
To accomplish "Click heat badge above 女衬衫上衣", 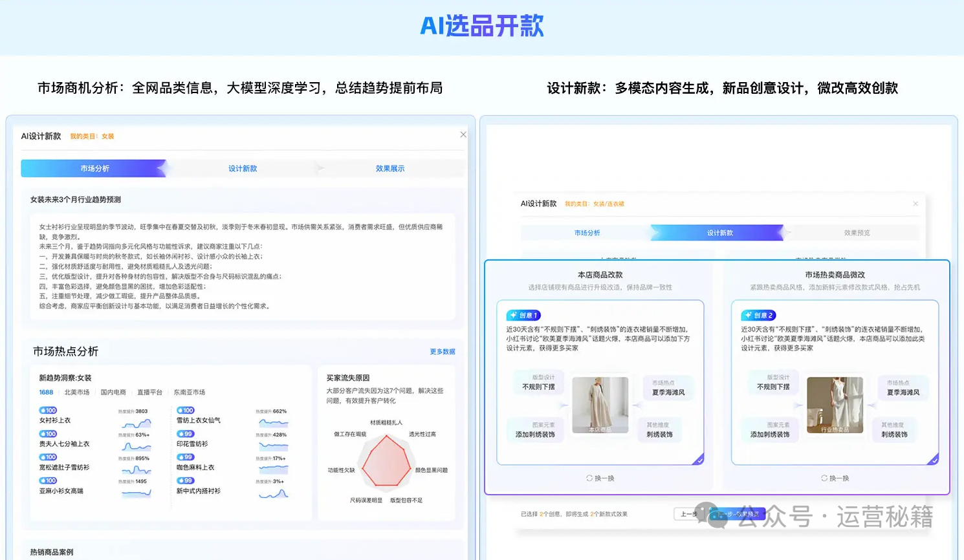I will [x=48, y=411].
